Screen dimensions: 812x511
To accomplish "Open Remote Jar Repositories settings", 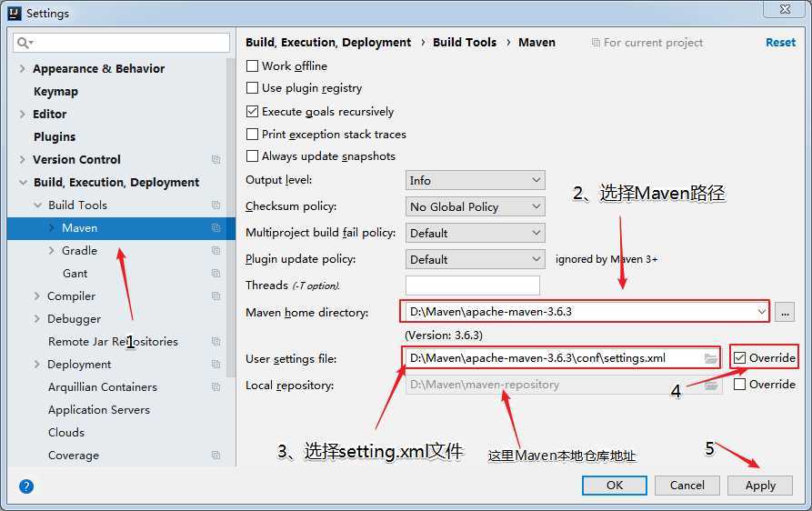I will [113, 342].
